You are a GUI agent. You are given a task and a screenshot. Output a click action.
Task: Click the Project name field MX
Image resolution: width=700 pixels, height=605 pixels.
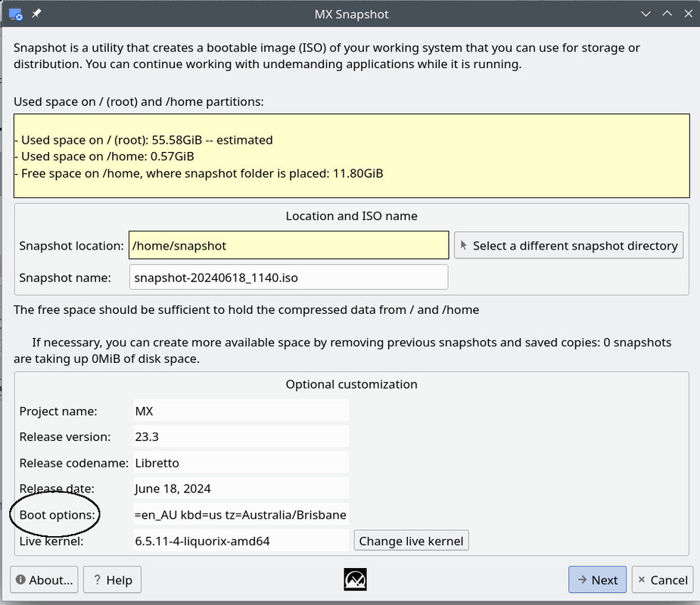pyautogui.click(x=241, y=411)
